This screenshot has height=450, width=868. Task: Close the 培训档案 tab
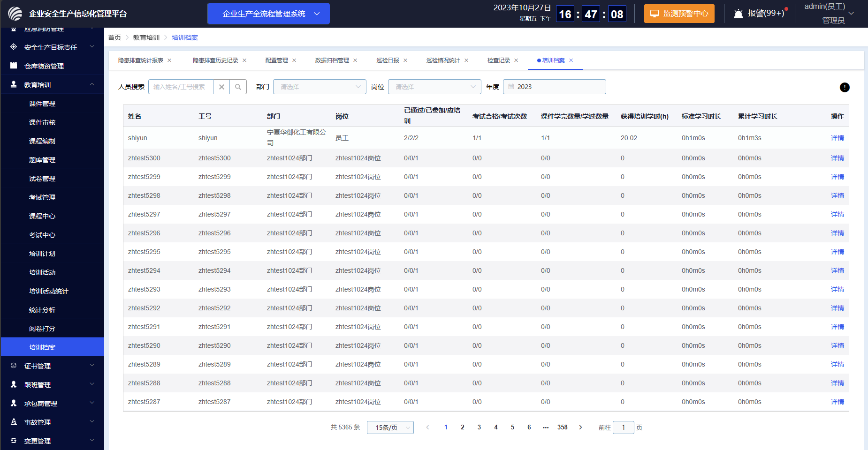point(571,60)
